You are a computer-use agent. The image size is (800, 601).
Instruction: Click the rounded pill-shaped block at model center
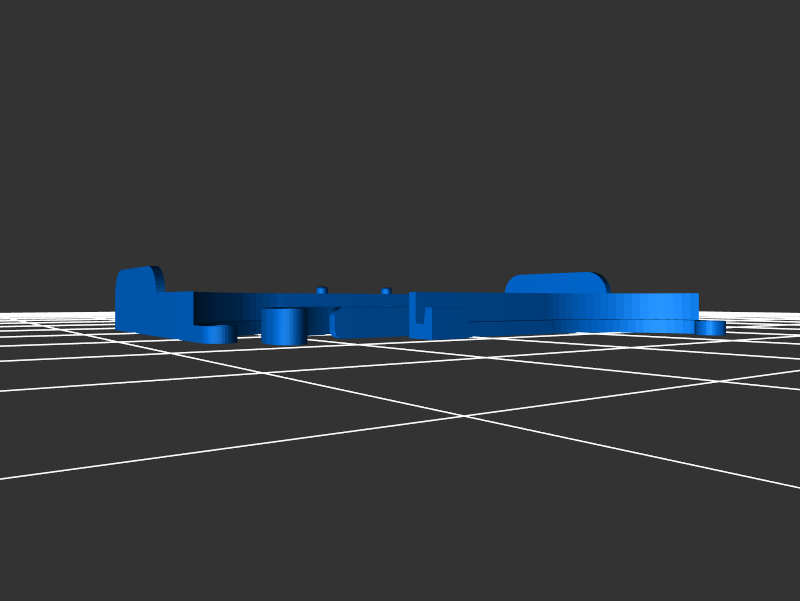pyautogui.click(x=370, y=323)
